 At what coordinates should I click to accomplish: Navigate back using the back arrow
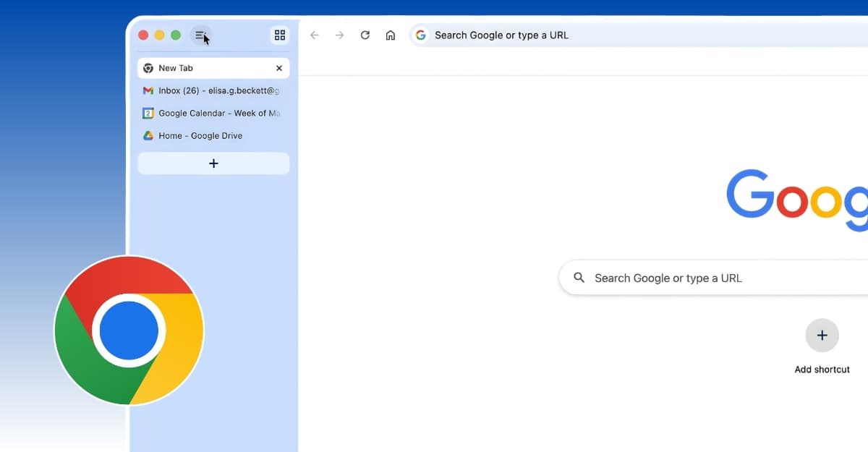(313, 35)
